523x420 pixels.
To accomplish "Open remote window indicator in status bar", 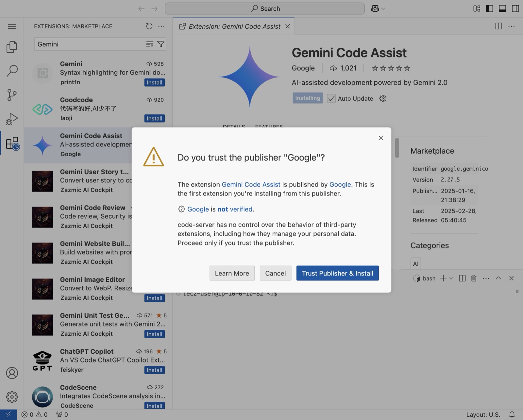I will click(x=8, y=414).
